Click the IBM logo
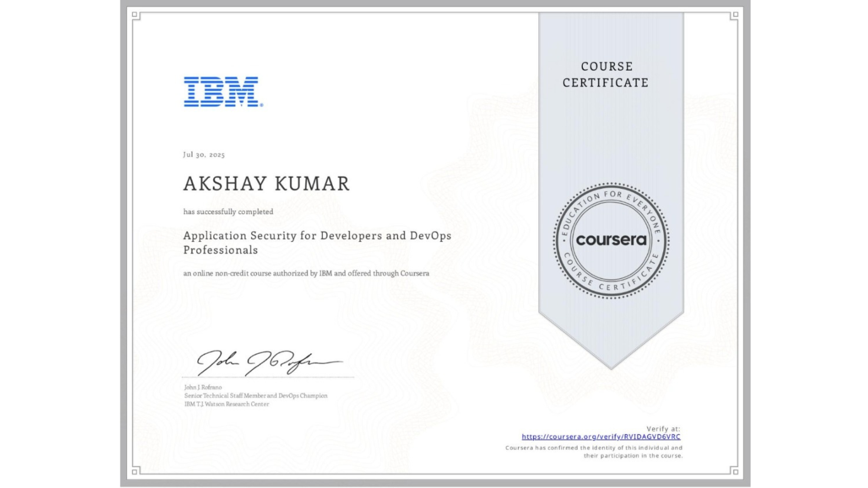The width and height of the screenshot is (868, 488). [x=223, y=92]
